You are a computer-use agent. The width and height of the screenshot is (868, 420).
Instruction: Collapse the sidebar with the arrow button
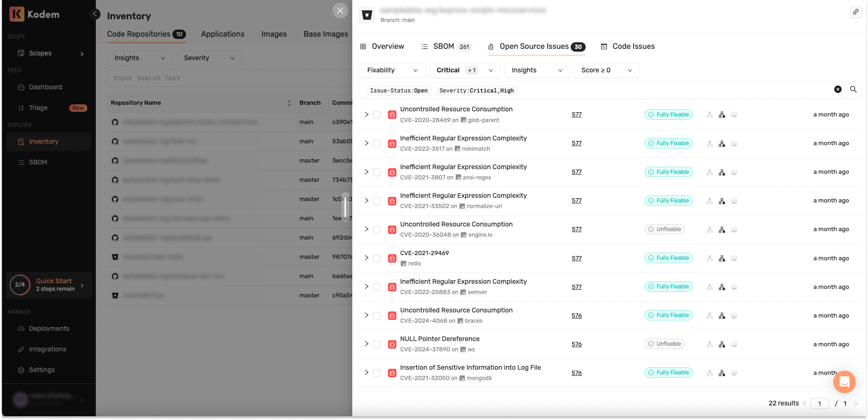(x=95, y=14)
